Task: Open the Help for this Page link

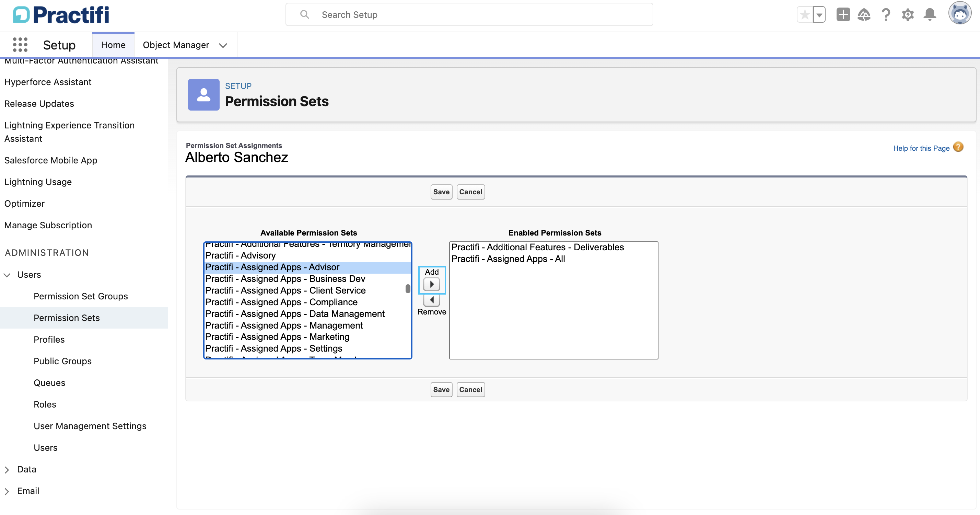Action: coord(921,148)
